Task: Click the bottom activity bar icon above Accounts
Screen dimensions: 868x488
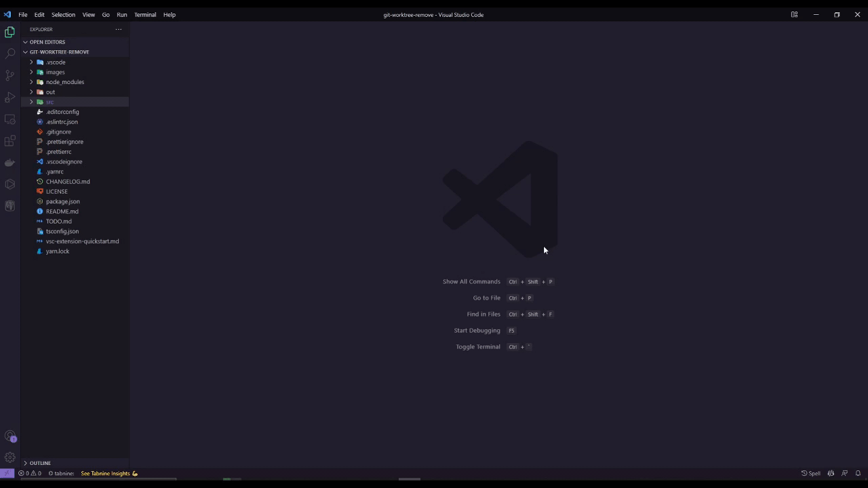Action: coord(9,206)
